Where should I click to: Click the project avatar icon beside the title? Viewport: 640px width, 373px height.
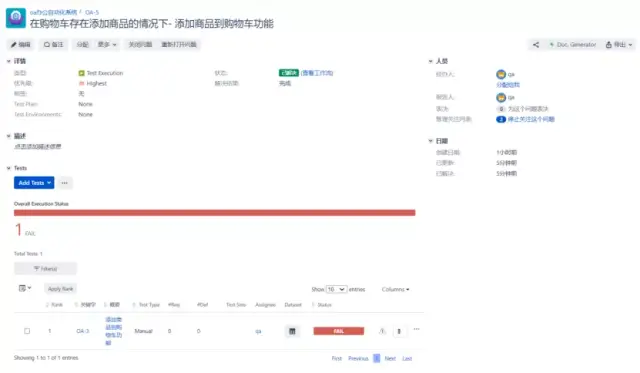(16, 18)
